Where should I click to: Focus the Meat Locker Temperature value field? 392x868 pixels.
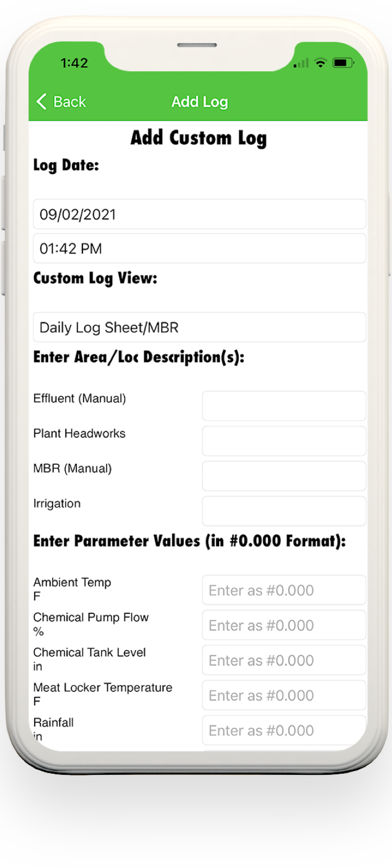[x=284, y=695]
